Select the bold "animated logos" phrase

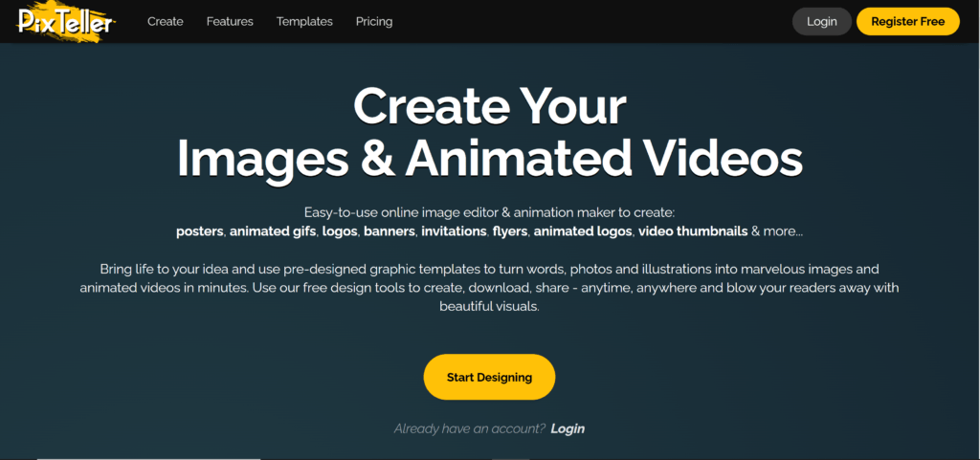point(582,231)
